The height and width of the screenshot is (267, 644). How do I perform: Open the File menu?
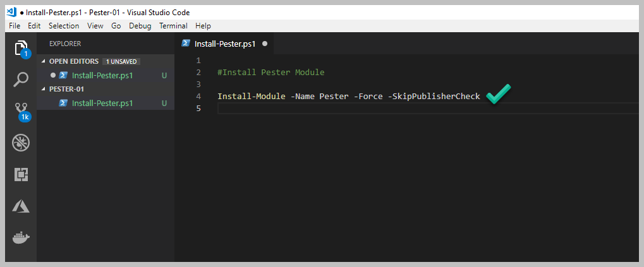pos(15,26)
